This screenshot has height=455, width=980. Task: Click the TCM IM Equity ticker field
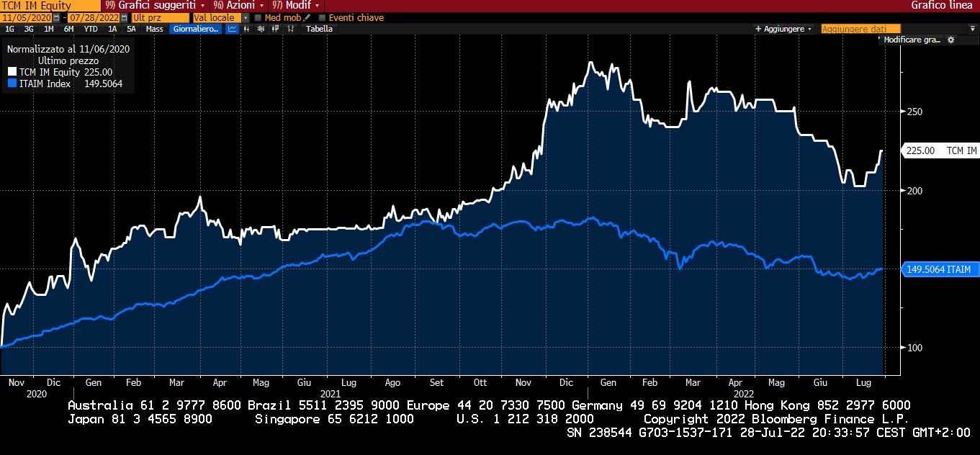point(50,6)
